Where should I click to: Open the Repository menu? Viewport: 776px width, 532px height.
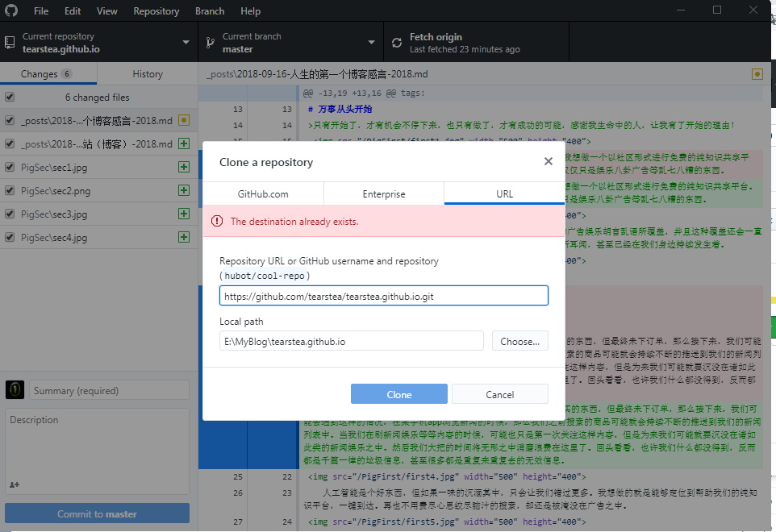pos(156,10)
